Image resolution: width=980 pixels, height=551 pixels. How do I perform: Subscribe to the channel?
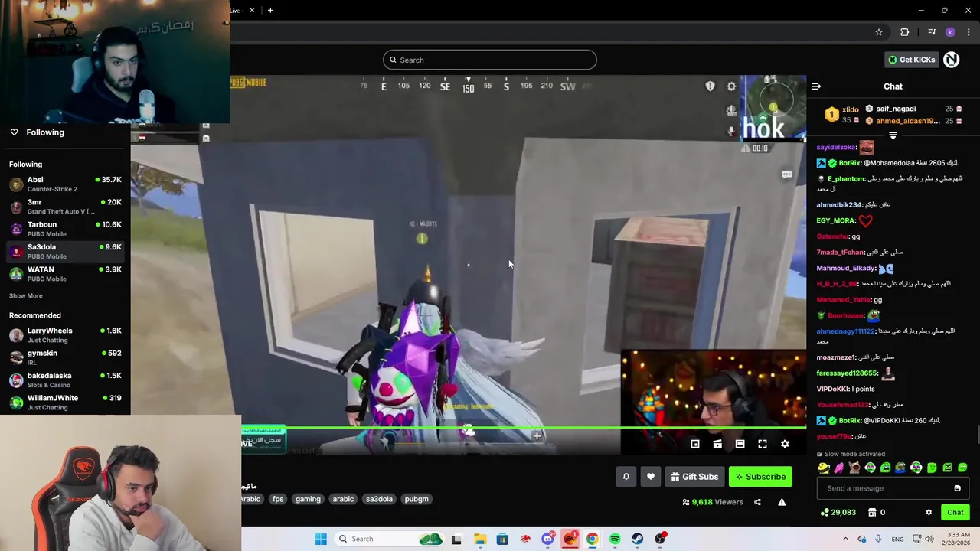(x=760, y=477)
